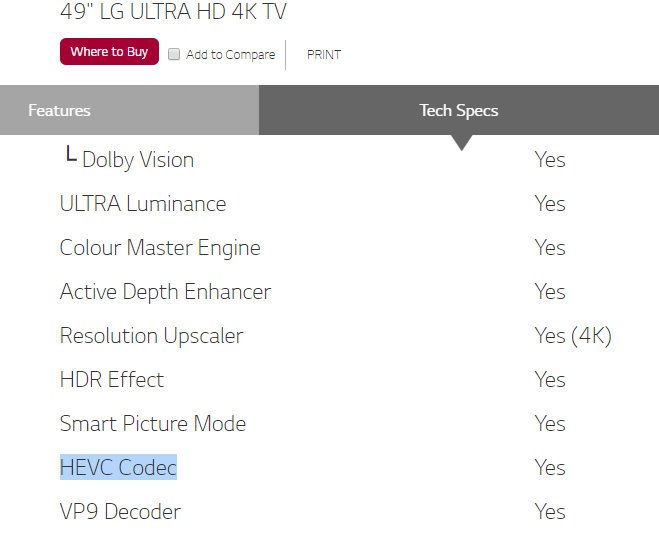This screenshot has width=659, height=546.
Task: Select the Resolution Upscaler label
Action: 151,336
